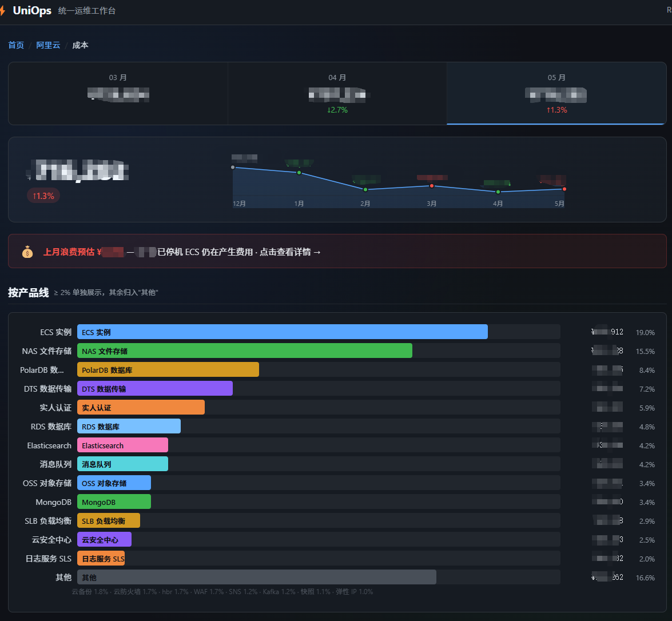The width and height of the screenshot is (672, 621).
Task: Click the 15.5% percentage for NAS
Action: point(645,352)
